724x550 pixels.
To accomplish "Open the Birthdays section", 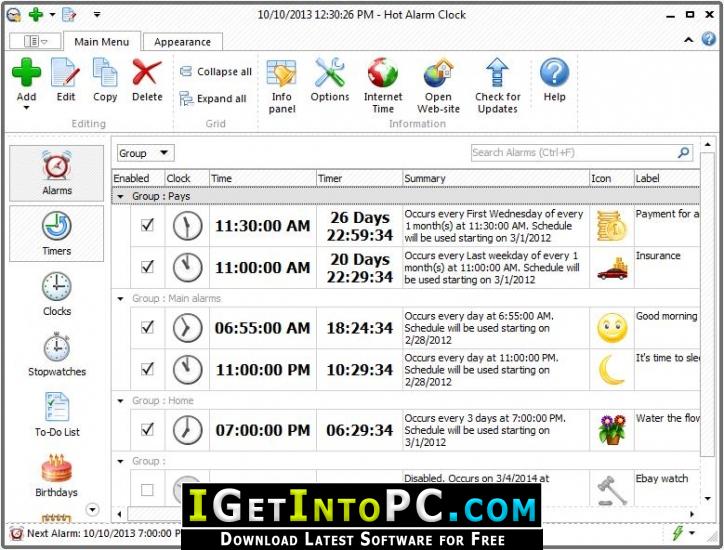I will (x=57, y=475).
